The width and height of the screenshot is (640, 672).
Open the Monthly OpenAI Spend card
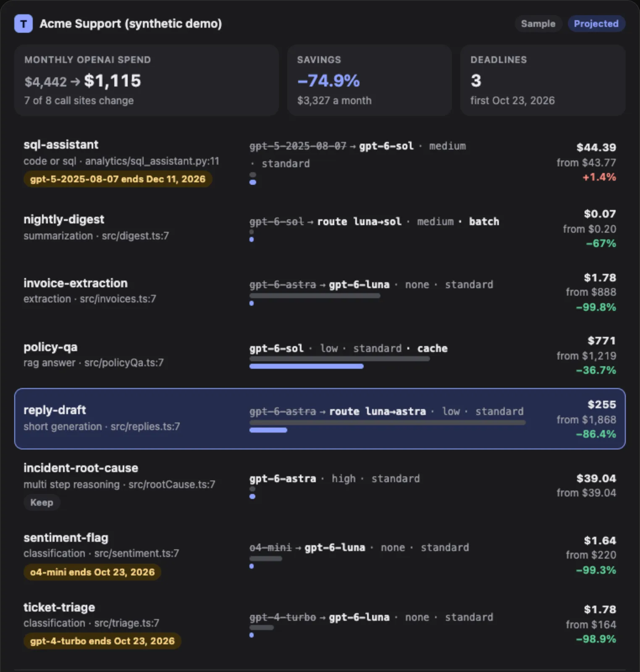tap(147, 80)
